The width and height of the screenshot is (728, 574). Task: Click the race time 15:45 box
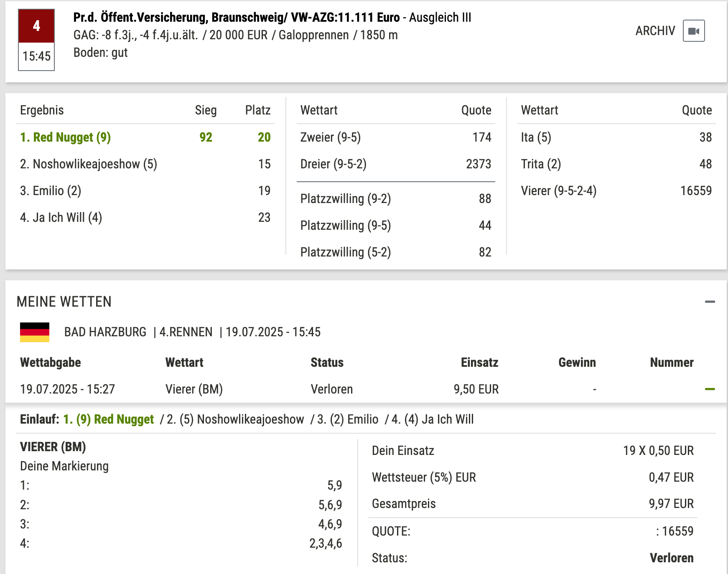36,56
